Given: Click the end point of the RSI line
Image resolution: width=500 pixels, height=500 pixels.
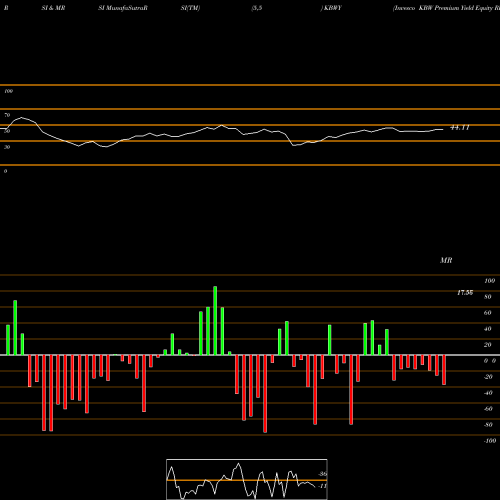Looking at the screenshot, I should 443,129.
